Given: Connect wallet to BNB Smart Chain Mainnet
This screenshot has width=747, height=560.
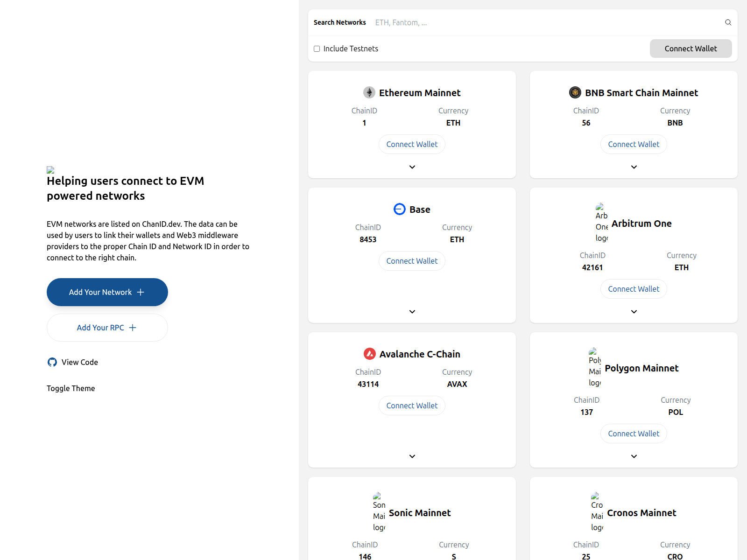Looking at the screenshot, I should click(x=634, y=144).
